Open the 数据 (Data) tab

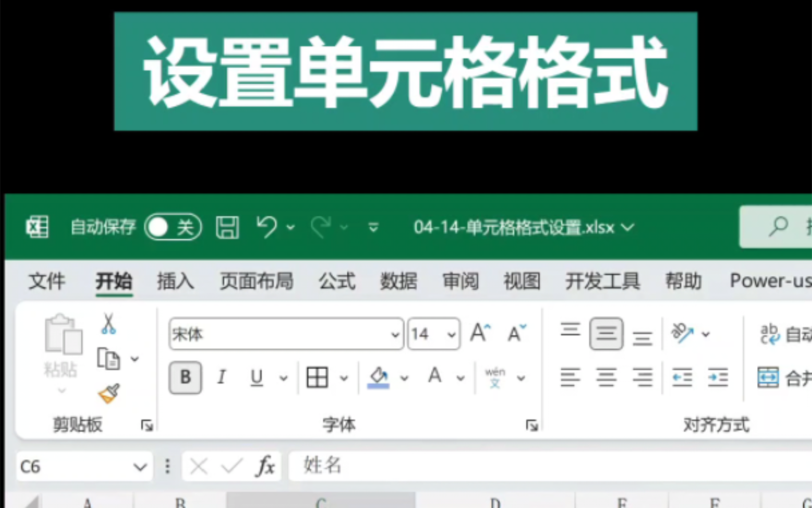[x=398, y=281]
